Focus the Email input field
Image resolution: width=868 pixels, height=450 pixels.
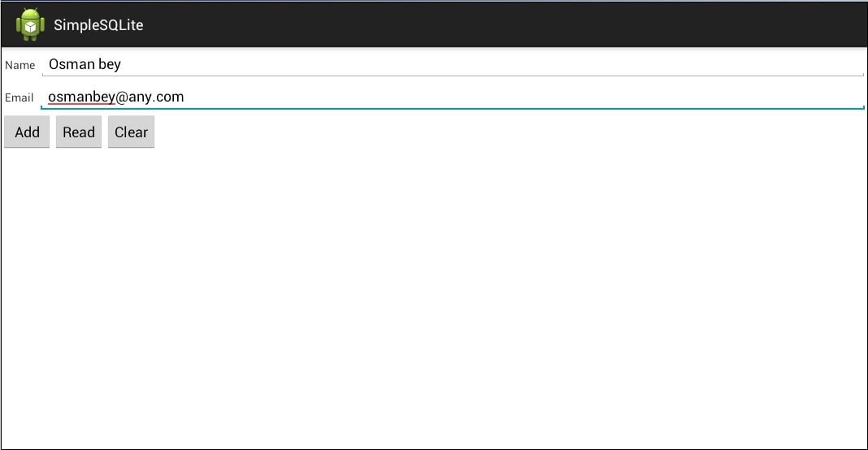point(453,97)
